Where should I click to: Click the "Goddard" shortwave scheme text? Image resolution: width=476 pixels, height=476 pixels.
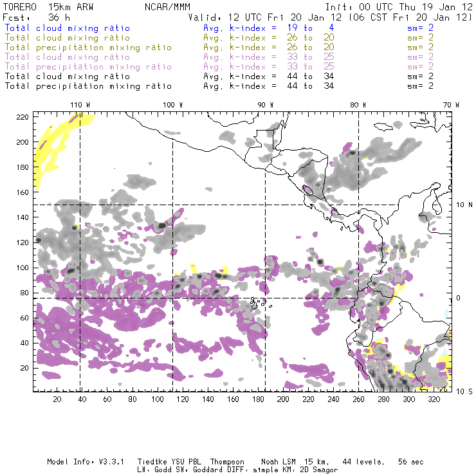pos(208,470)
